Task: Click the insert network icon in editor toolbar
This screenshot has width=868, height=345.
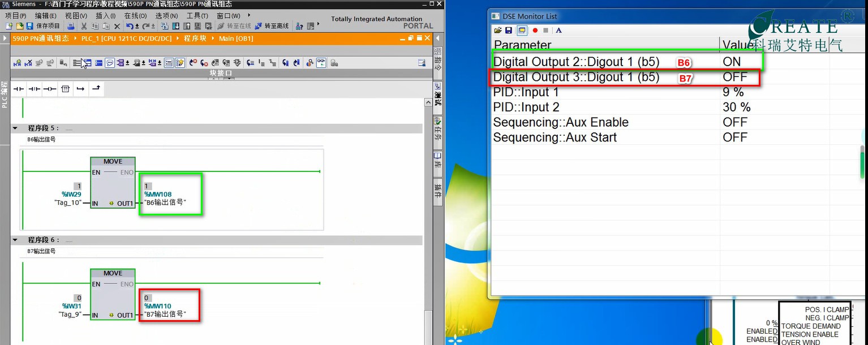Action: (18, 62)
